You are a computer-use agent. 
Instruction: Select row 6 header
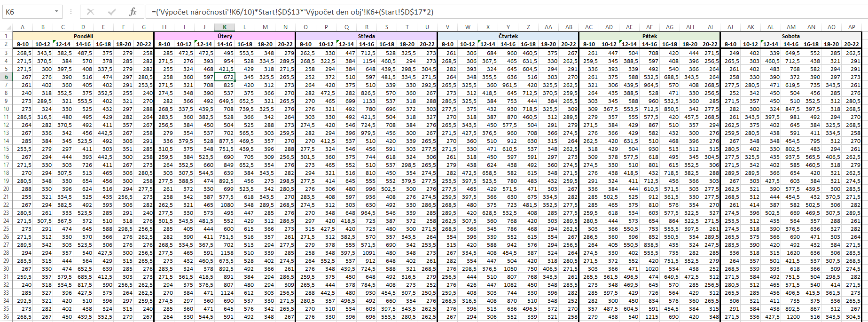tap(7, 77)
